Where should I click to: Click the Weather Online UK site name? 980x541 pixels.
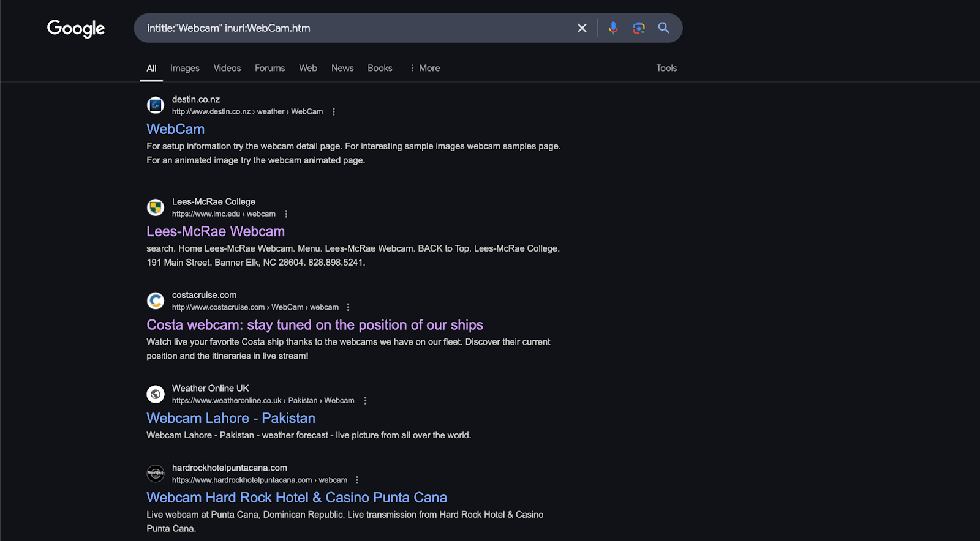tap(211, 388)
